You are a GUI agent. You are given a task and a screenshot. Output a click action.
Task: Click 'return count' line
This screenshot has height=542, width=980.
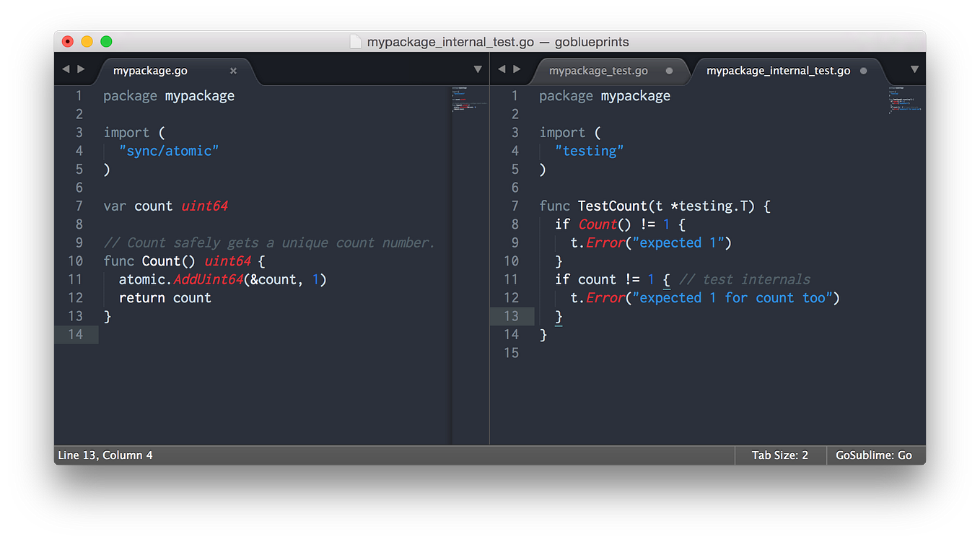165,297
